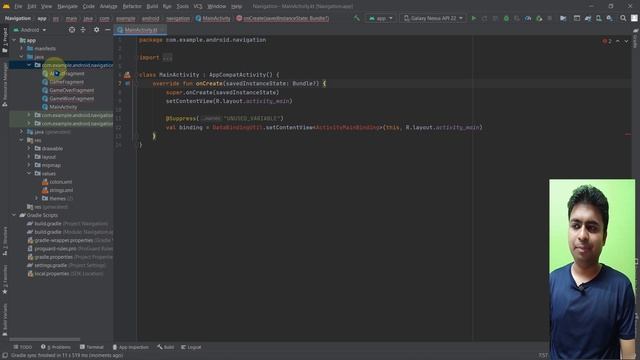Click the Make Project hammer icon
This screenshot has width=640, height=360.
pos(357,18)
